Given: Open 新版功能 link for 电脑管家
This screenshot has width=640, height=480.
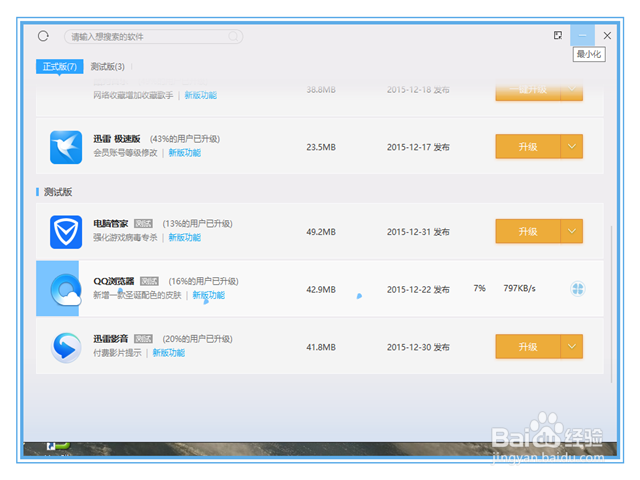Looking at the screenshot, I should point(184,238).
